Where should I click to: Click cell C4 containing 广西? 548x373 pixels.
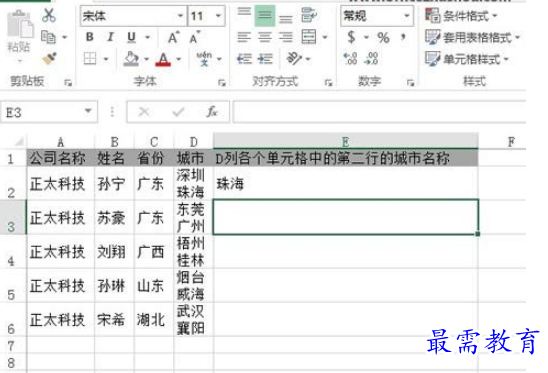point(154,251)
